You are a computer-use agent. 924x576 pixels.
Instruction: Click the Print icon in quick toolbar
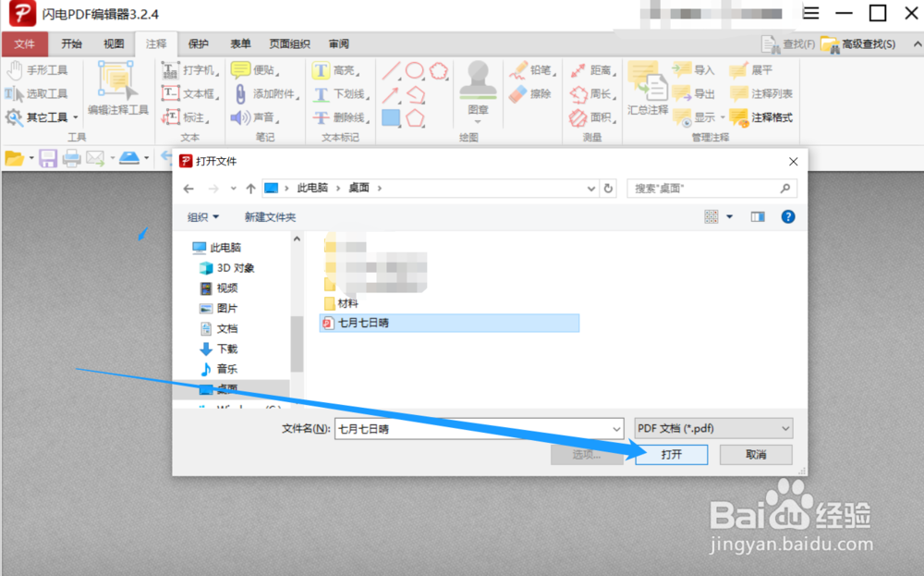[x=71, y=158]
